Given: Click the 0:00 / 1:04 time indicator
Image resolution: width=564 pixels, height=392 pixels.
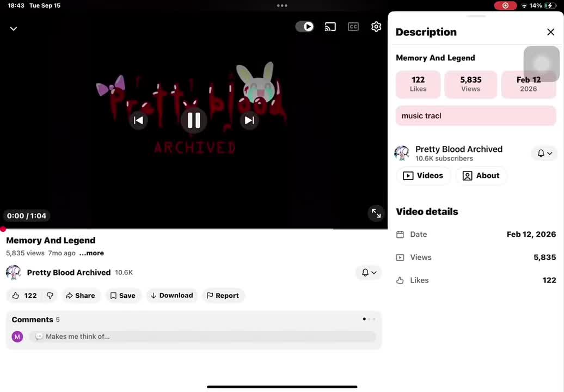Looking at the screenshot, I should 27,216.
